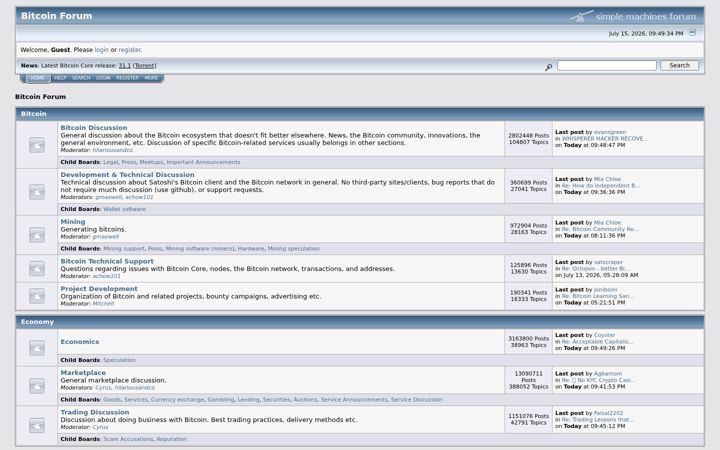The width and height of the screenshot is (720, 450).
Task: Open the Mining speculation child board
Action: (293, 248)
